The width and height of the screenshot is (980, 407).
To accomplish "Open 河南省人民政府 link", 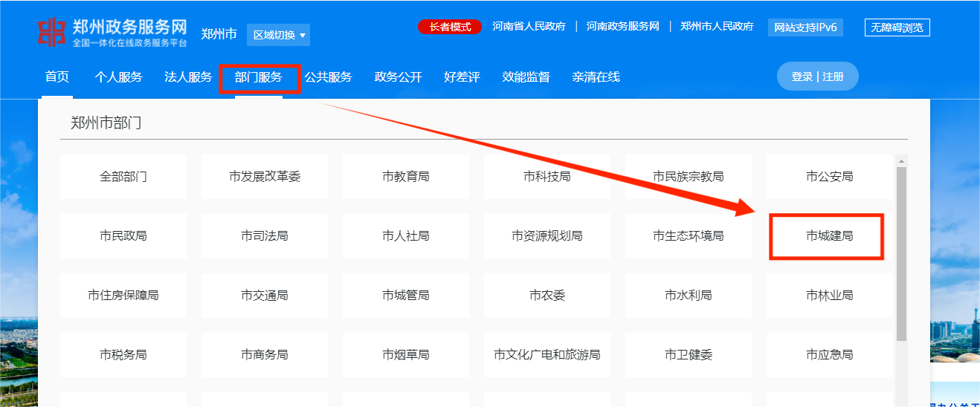I will click(529, 27).
